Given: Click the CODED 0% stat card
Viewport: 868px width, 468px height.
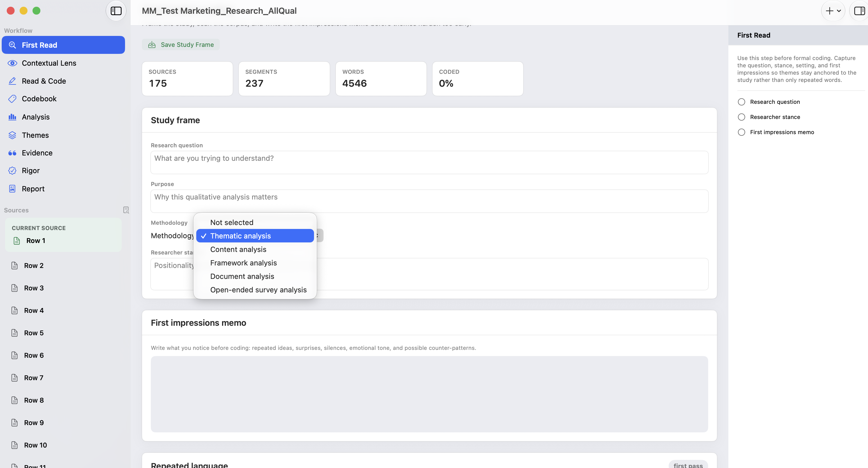Looking at the screenshot, I should tap(478, 79).
